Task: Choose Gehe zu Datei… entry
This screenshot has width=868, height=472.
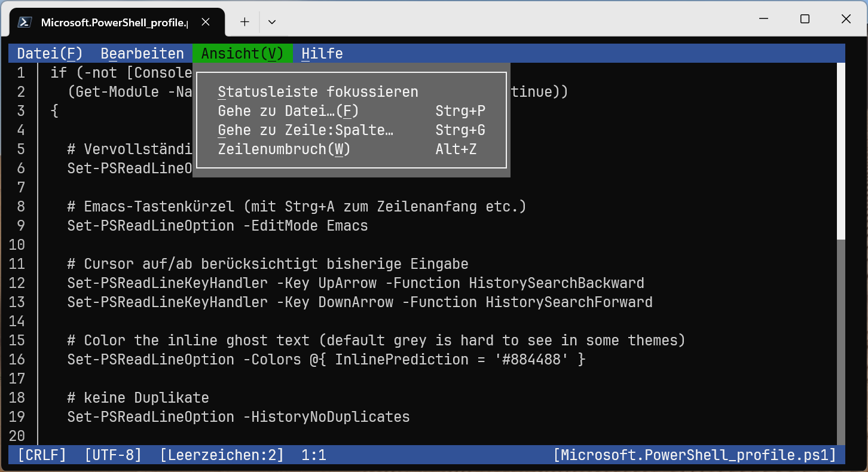Action: pos(289,111)
